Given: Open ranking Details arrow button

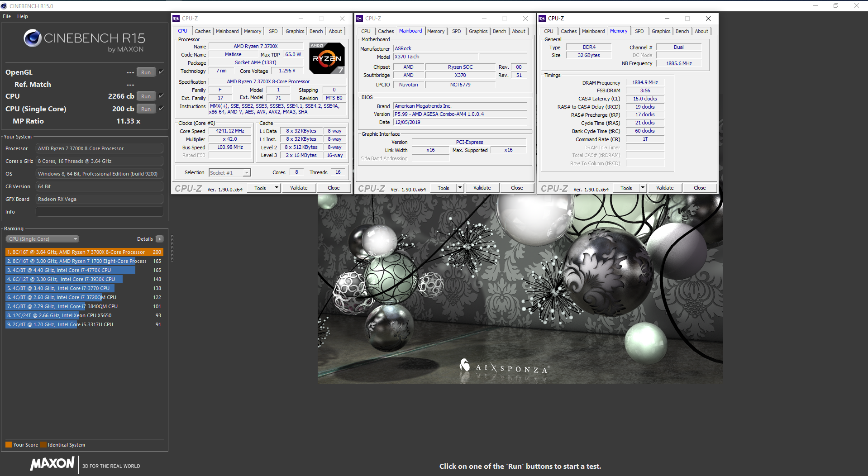Looking at the screenshot, I should point(159,239).
